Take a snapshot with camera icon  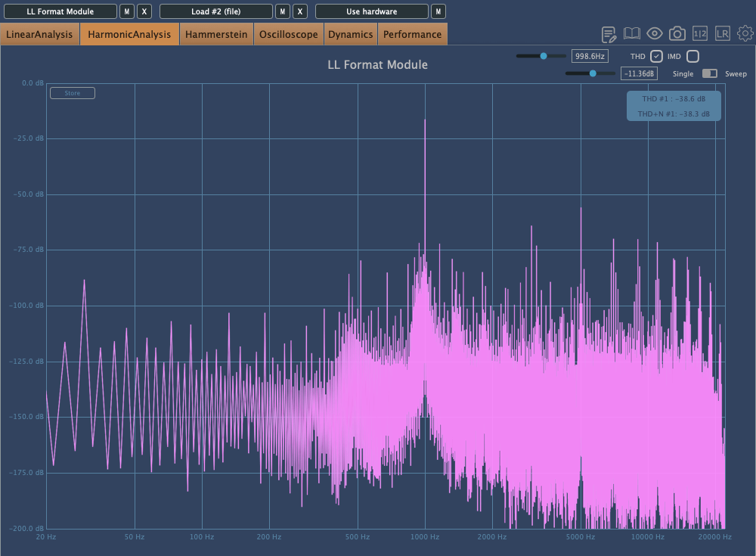click(677, 34)
